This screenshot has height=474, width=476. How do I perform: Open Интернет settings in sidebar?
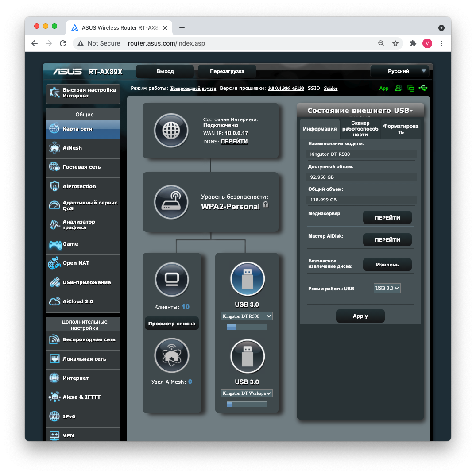[83, 378]
